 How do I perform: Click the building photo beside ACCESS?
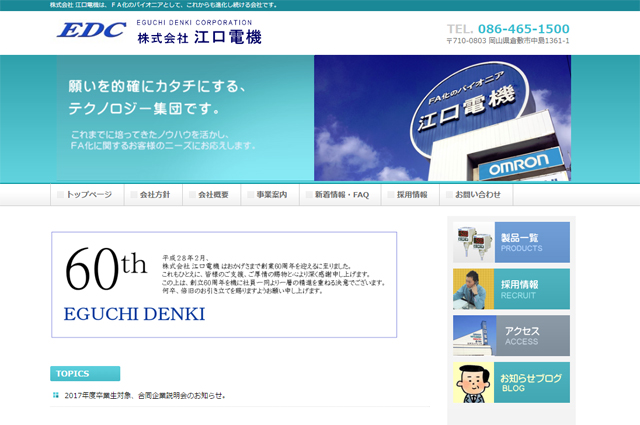[474, 335]
